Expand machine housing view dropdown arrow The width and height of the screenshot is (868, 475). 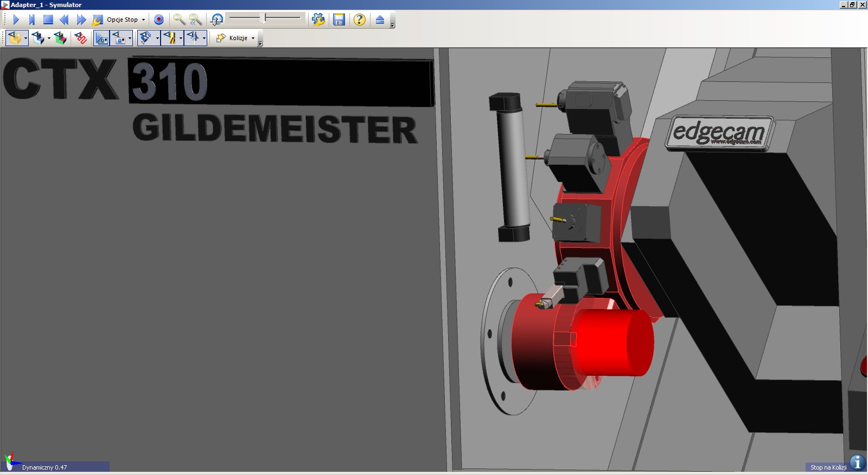[130, 38]
